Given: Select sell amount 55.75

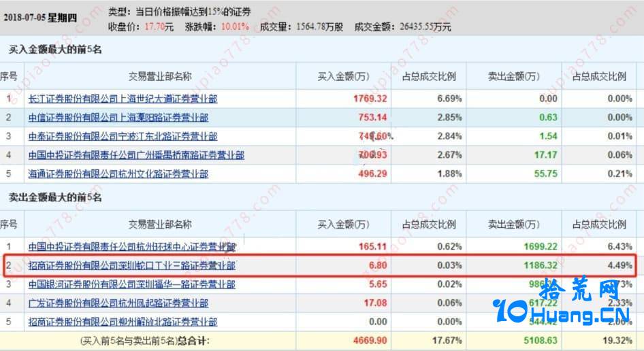Looking at the screenshot, I should pos(546,173).
